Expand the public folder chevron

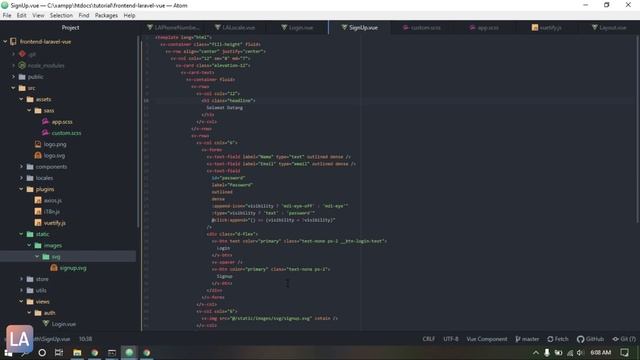[x=13, y=77]
